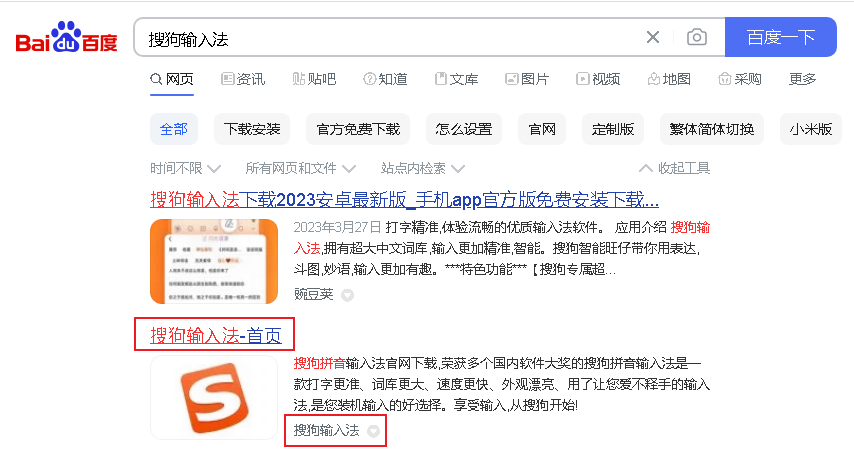Collapse tools via 收起工具
Image resolution: width=854 pixels, height=461 pixels.
pyautogui.click(x=674, y=168)
